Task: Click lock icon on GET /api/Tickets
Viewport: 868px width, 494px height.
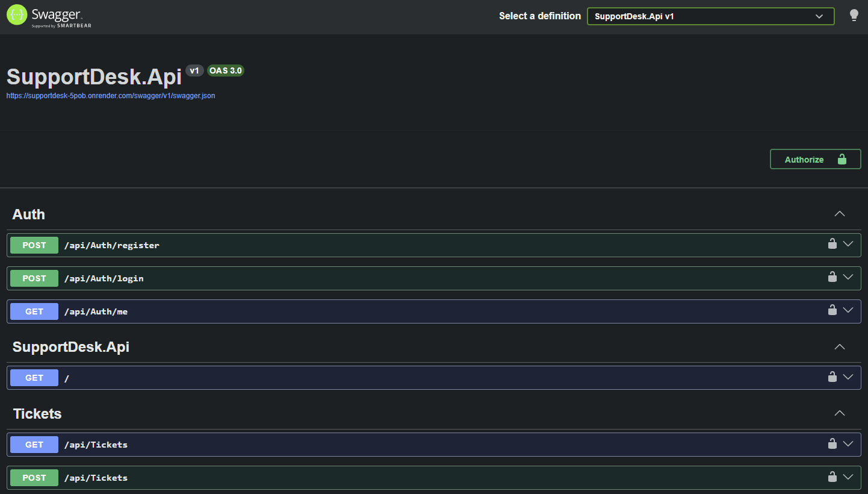Action: pos(832,444)
